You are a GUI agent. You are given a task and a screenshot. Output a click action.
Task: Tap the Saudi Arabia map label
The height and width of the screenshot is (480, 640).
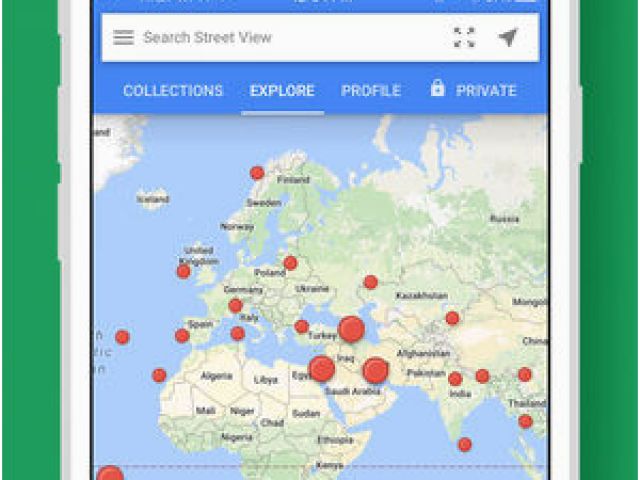[353, 391]
